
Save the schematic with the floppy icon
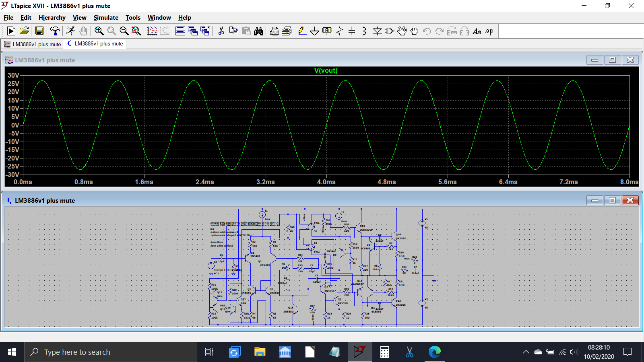coord(39,31)
